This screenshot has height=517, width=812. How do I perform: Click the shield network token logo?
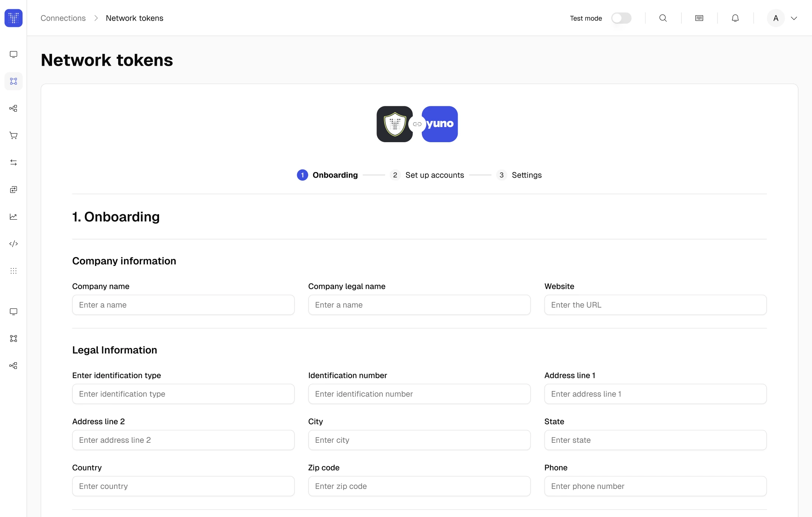click(395, 124)
